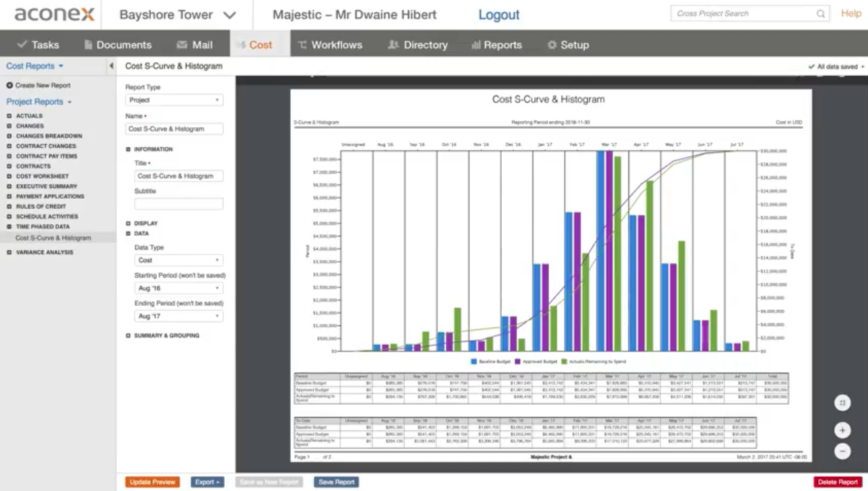The image size is (868, 491).
Task: Open the Export dropdown button
Action: [207, 482]
